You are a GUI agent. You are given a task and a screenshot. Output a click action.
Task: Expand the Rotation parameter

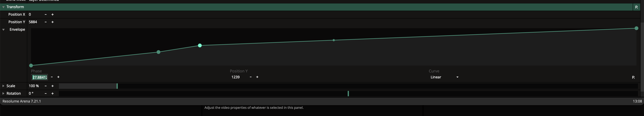pos(3,93)
